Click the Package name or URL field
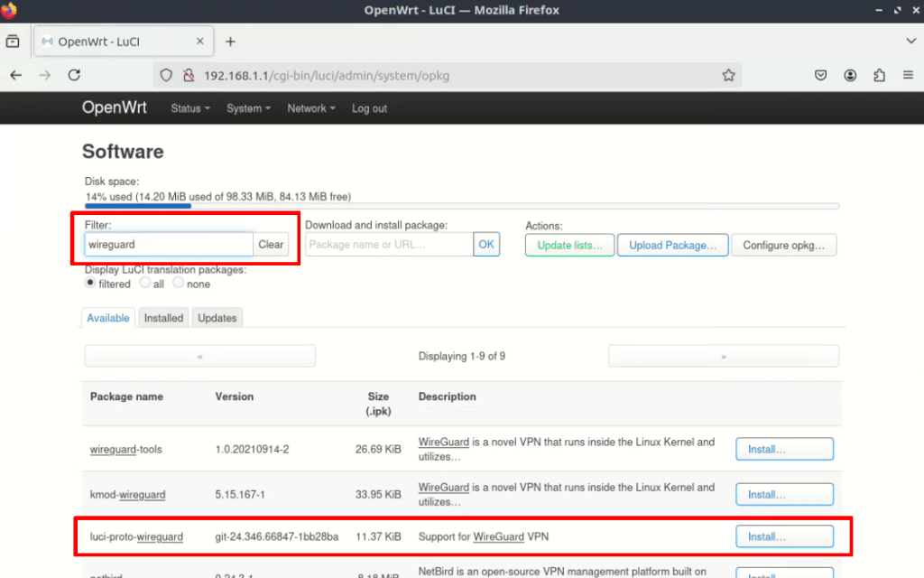 coord(389,244)
